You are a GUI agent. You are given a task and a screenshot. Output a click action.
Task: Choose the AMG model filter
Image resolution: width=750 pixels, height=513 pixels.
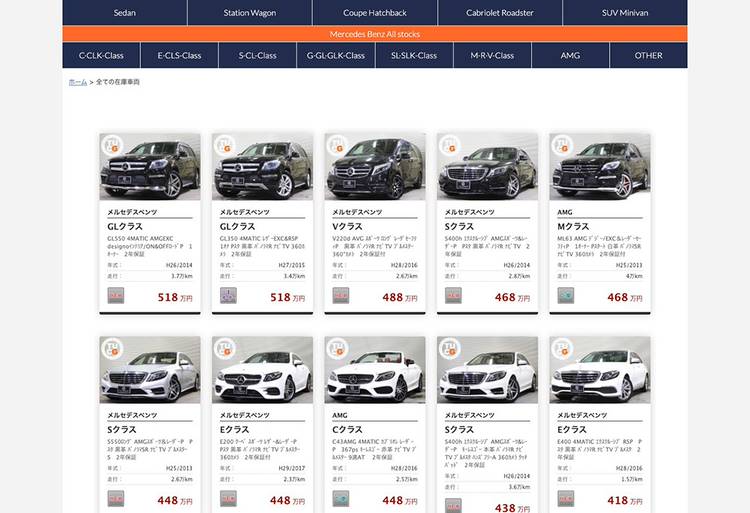[x=570, y=55]
